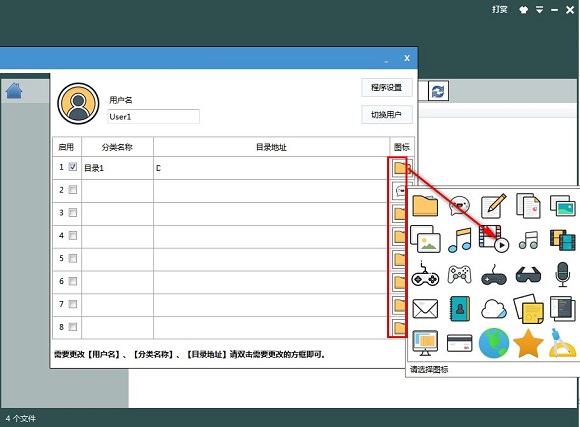Click the User1 username field
580x427 pixels.
coord(154,117)
